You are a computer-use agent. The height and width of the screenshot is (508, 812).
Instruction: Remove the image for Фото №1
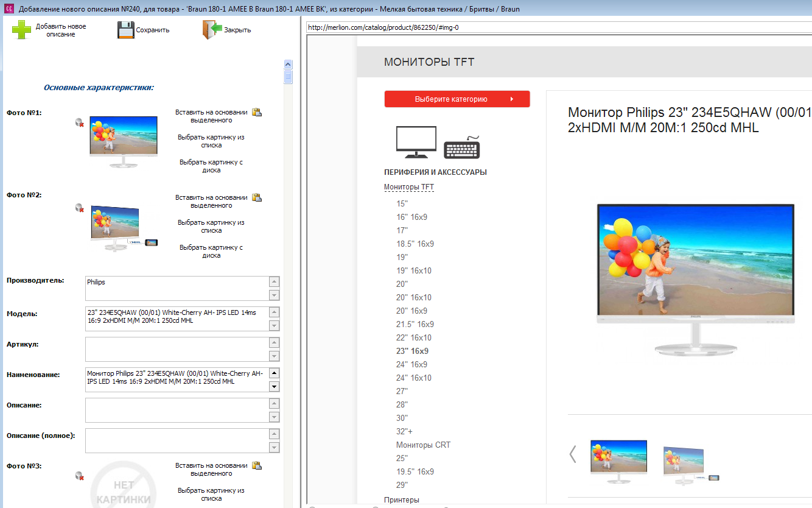click(79, 123)
